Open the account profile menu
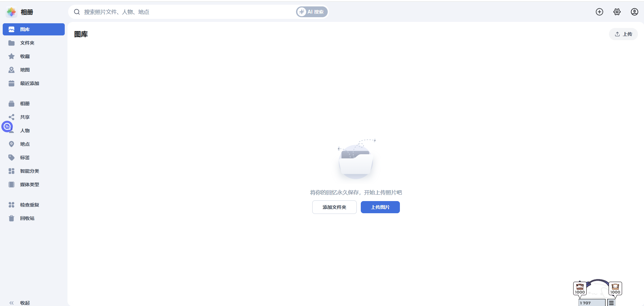 (635, 12)
